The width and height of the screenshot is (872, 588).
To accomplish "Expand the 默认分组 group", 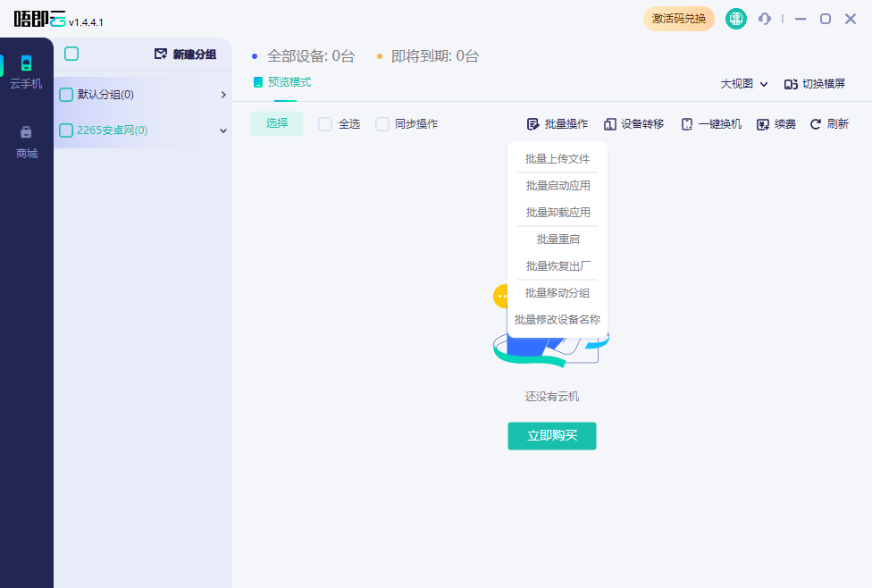I will (223, 94).
